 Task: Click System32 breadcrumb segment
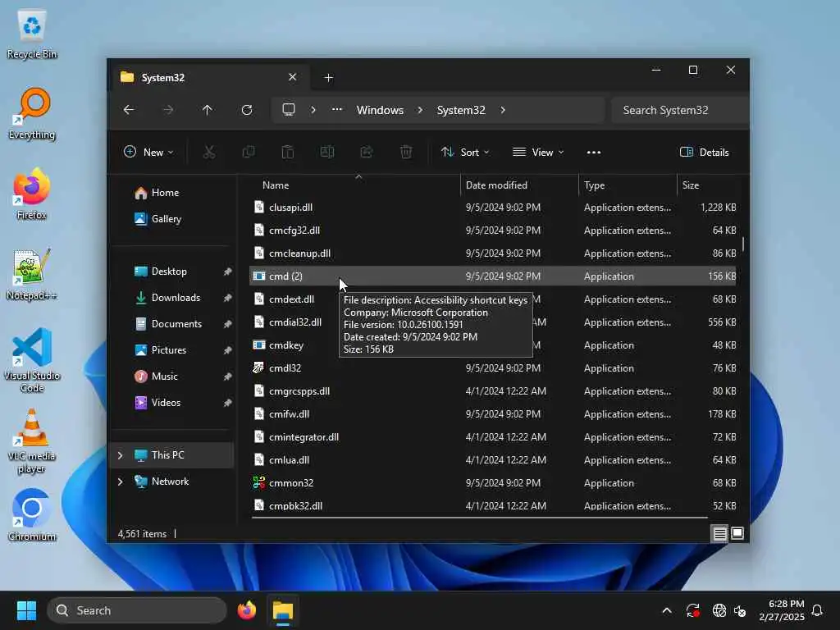pyautogui.click(x=461, y=110)
